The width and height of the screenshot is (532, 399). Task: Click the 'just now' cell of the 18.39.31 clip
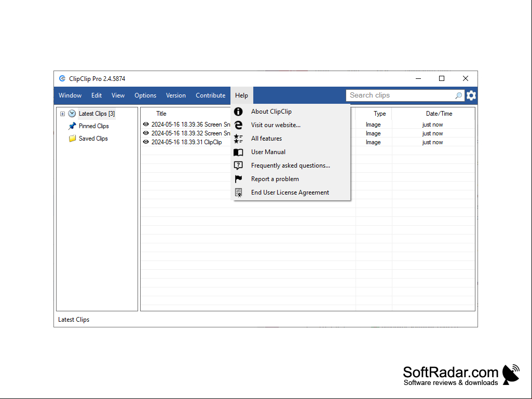(x=432, y=142)
